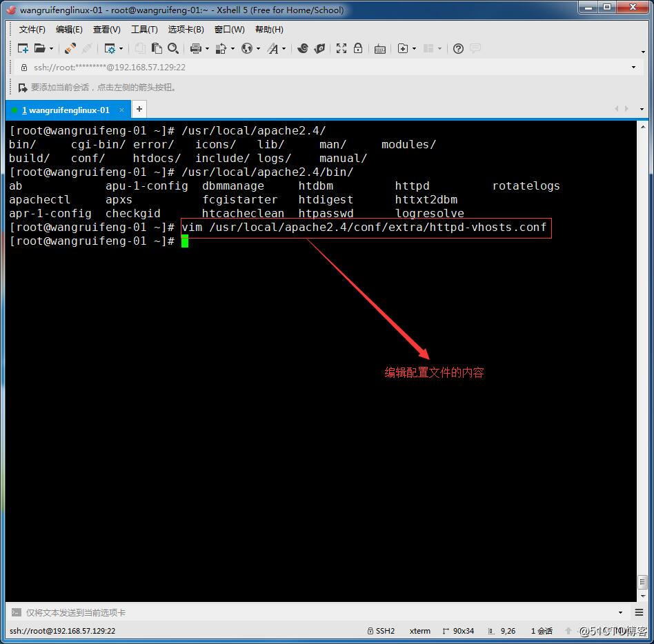Open the 窗口(W) menu
Image resolution: width=654 pixels, height=644 pixels.
(229, 29)
